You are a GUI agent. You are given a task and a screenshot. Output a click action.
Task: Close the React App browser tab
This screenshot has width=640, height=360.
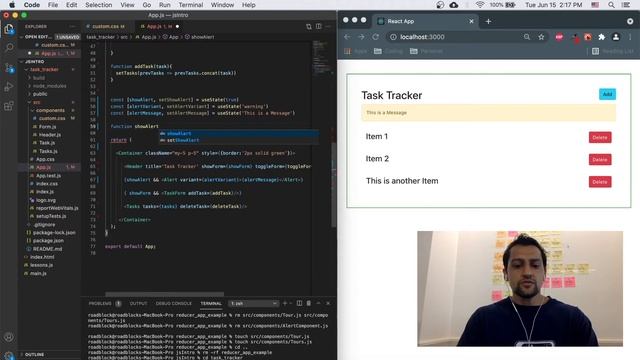tap(471, 21)
